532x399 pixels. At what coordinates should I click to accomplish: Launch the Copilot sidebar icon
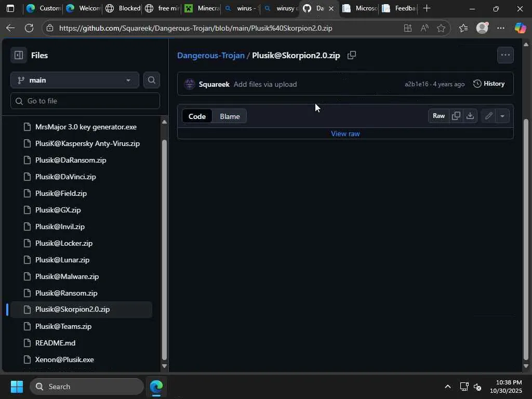(520, 28)
